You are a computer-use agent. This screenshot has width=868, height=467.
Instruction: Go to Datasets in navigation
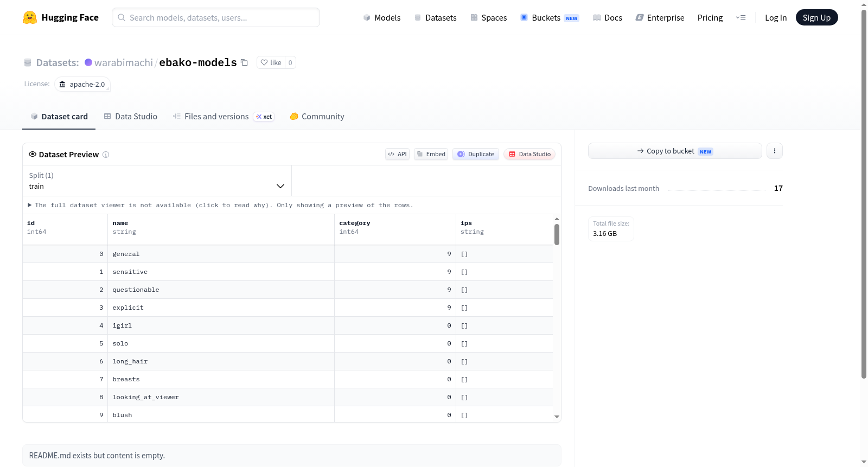[435, 17]
